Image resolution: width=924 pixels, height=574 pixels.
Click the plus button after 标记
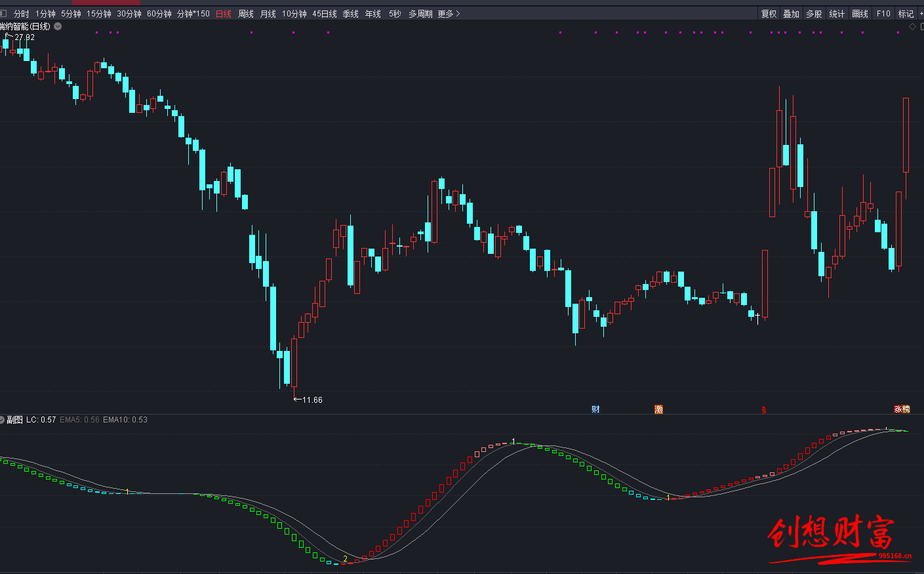click(x=921, y=14)
